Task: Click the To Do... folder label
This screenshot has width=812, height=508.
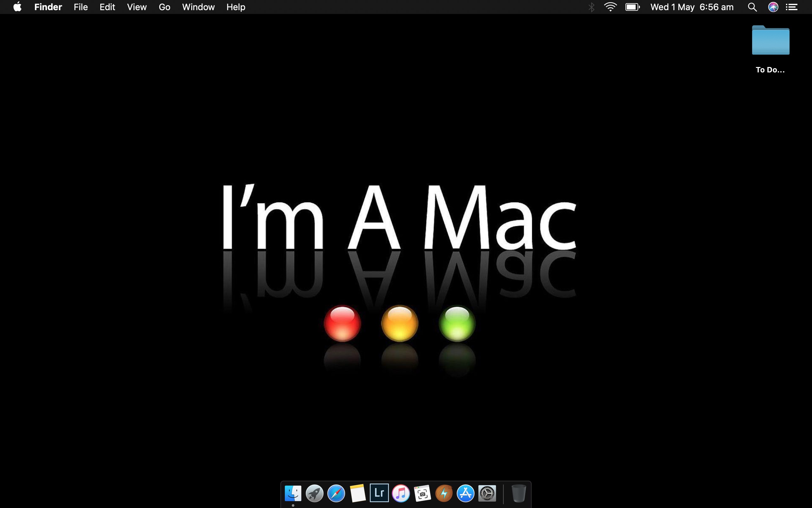Action: point(770,70)
